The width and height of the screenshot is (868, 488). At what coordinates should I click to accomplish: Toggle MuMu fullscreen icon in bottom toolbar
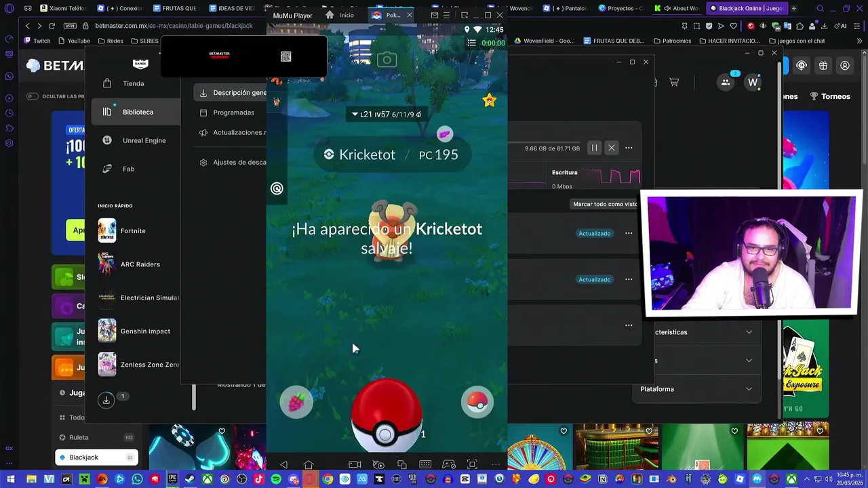(x=472, y=464)
